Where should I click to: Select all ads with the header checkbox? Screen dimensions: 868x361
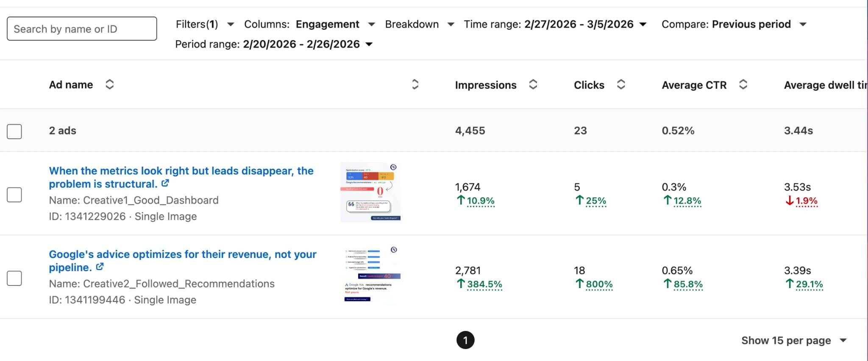(14, 132)
